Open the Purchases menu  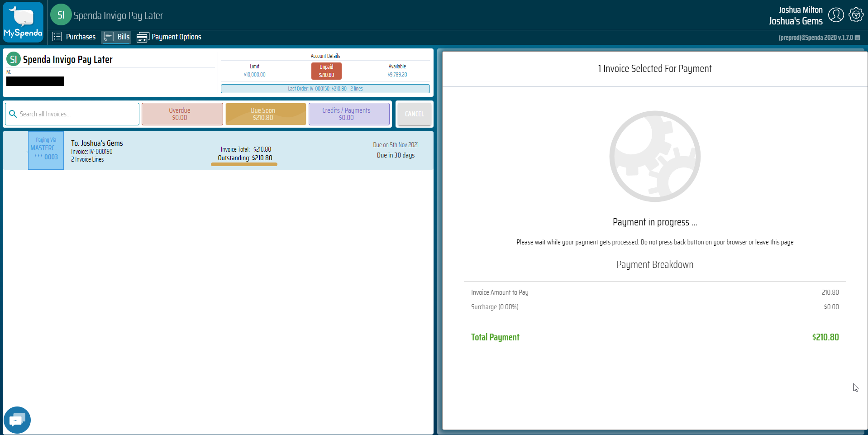74,37
